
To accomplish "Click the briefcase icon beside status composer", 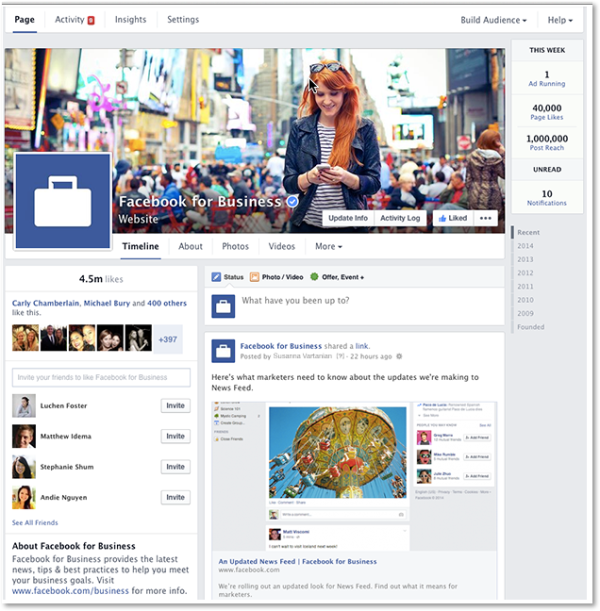I will click(x=223, y=306).
